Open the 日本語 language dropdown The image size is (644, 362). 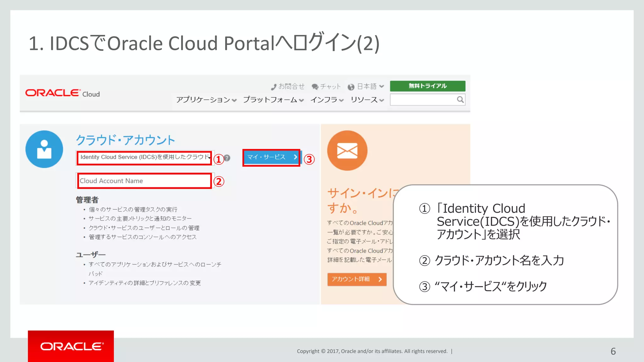pos(366,86)
